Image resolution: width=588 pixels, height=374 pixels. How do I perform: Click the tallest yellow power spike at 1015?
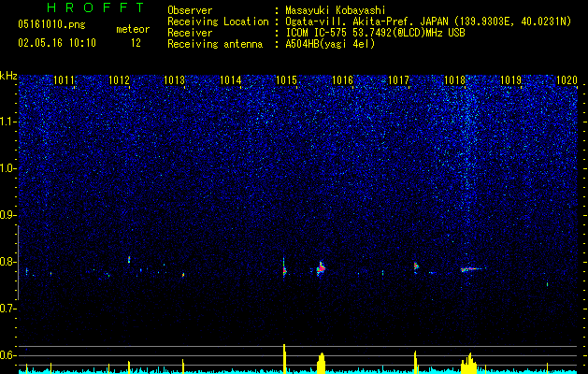tap(284, 359)
